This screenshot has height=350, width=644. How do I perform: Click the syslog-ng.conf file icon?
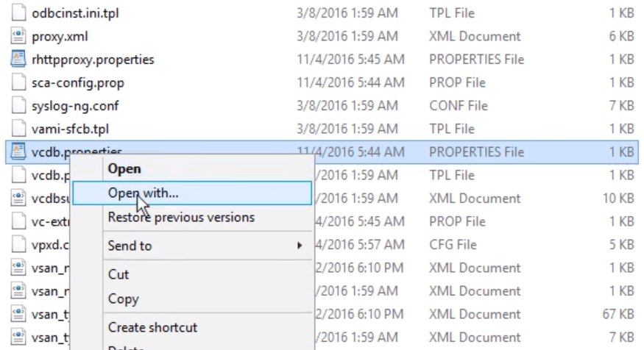[18, 106]
